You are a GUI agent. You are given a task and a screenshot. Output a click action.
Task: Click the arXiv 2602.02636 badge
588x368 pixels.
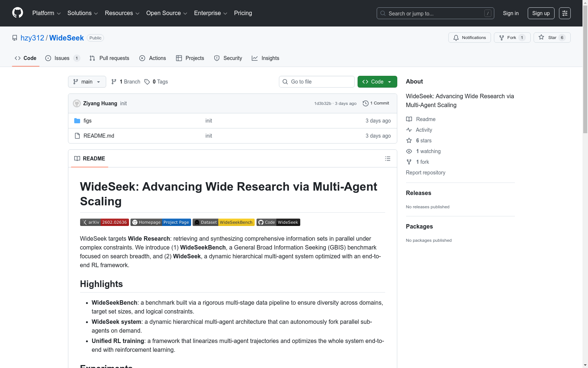tap(104, 222)
